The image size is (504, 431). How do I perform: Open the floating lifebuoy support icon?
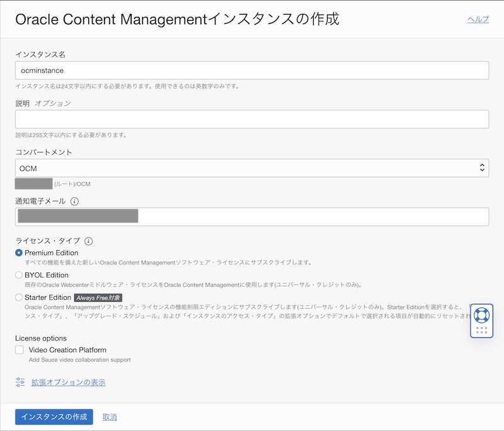point(481,314)
